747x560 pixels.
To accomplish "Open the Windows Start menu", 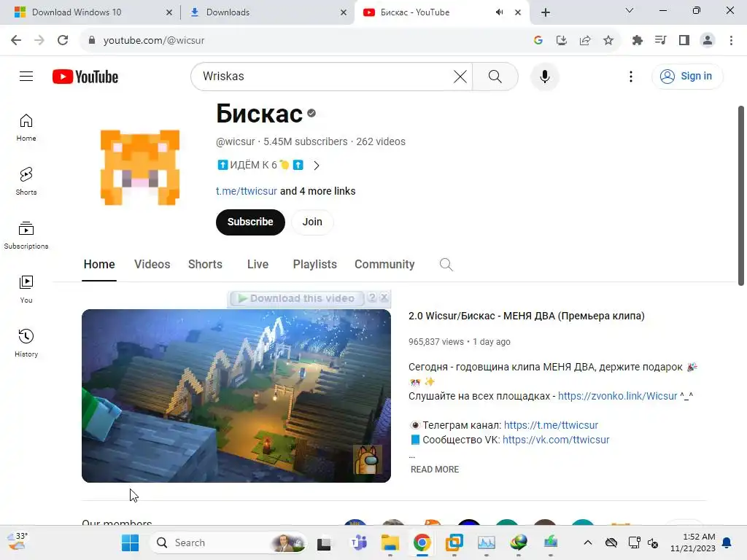I will point(130,542).
